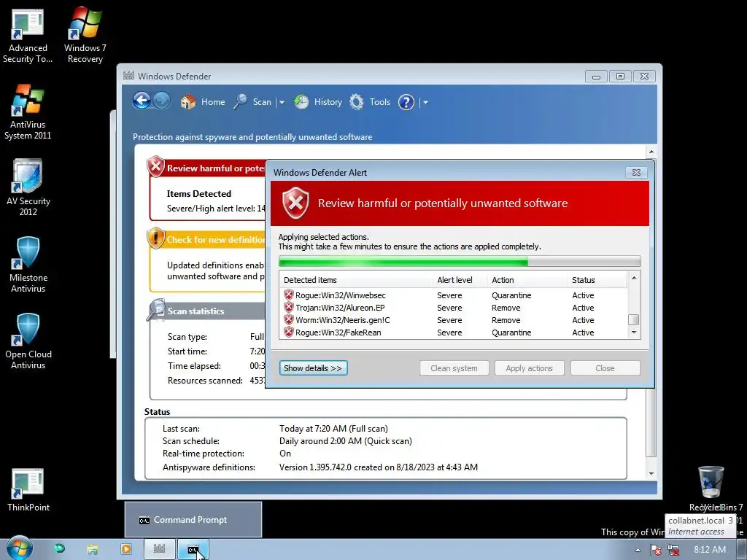Open Windows Media Player taskbar icon
Image resolution: width=747 pixels, height=560 pixels.
126,550
